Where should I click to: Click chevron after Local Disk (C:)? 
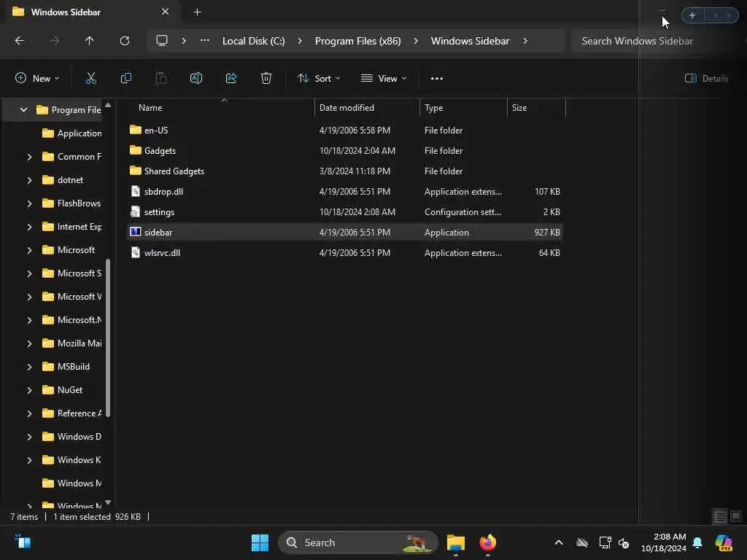[x=300, y=41]
